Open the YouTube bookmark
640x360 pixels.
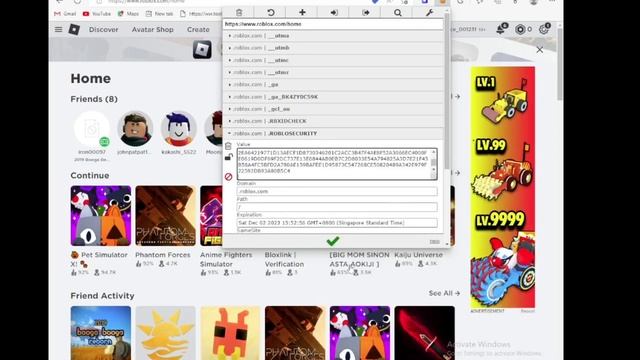(x=97, y=13)
